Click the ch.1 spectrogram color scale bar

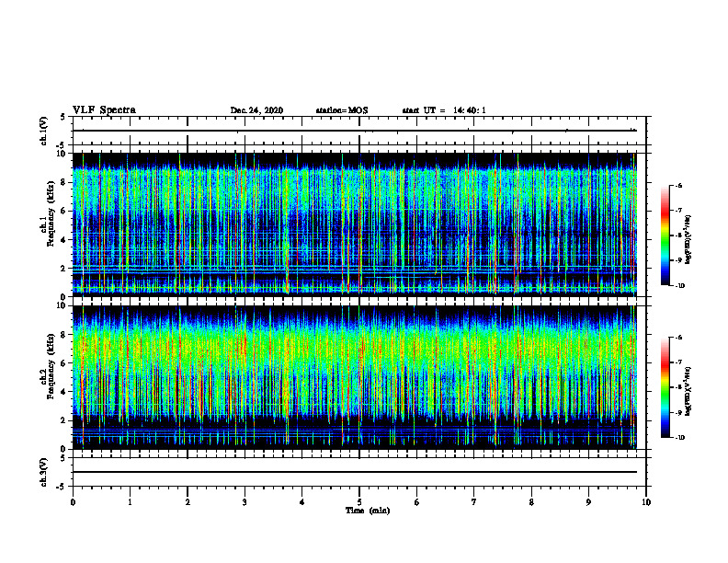pos(665,236)
